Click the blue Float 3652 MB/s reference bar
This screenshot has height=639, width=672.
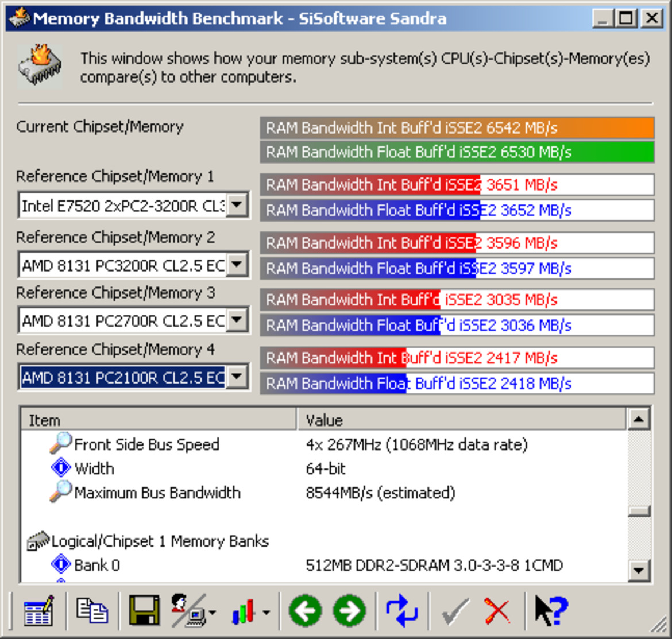point(457,210)
